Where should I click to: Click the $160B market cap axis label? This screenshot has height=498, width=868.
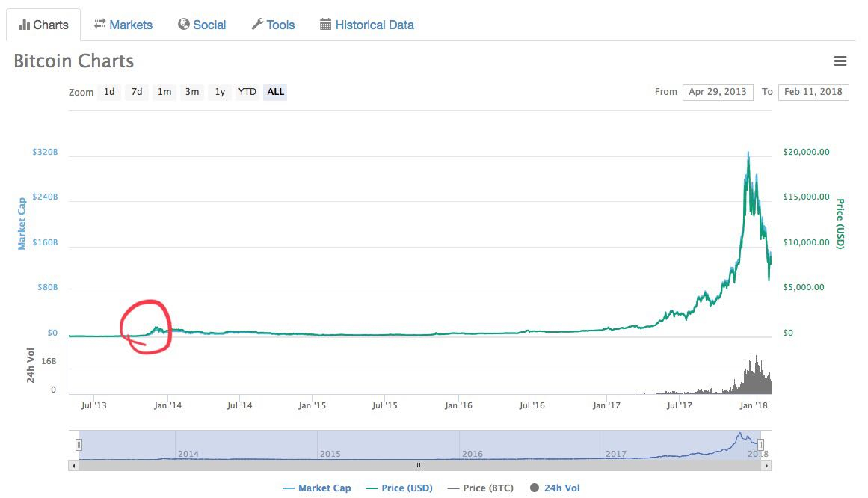(x=45, y=242)
